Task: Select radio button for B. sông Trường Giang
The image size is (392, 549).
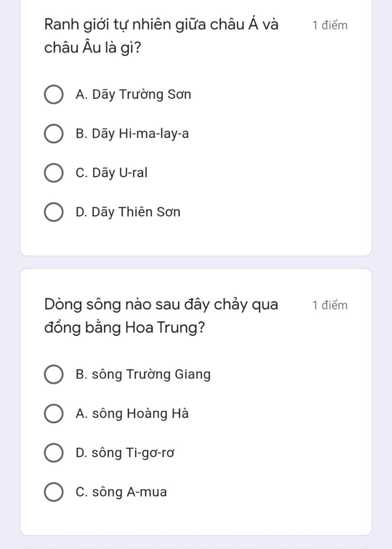Action: pos(54,374)
